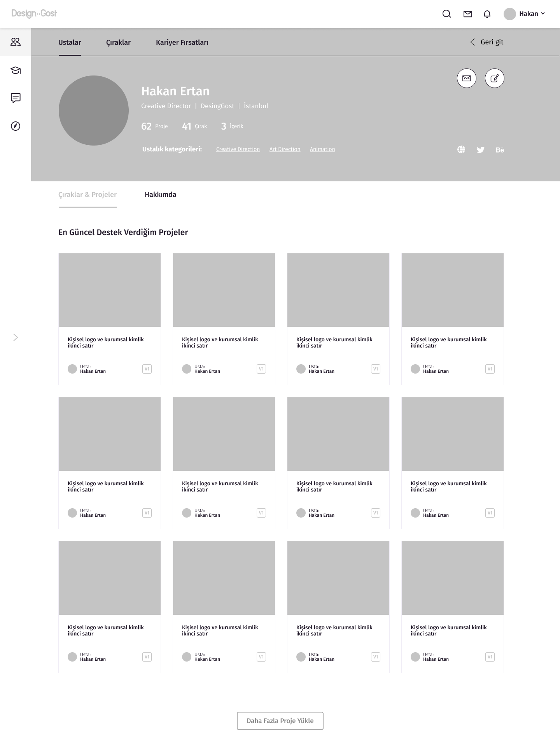Click the Creative Direction category link
This screenshot has height=753, width=560.
coord(238,149)
